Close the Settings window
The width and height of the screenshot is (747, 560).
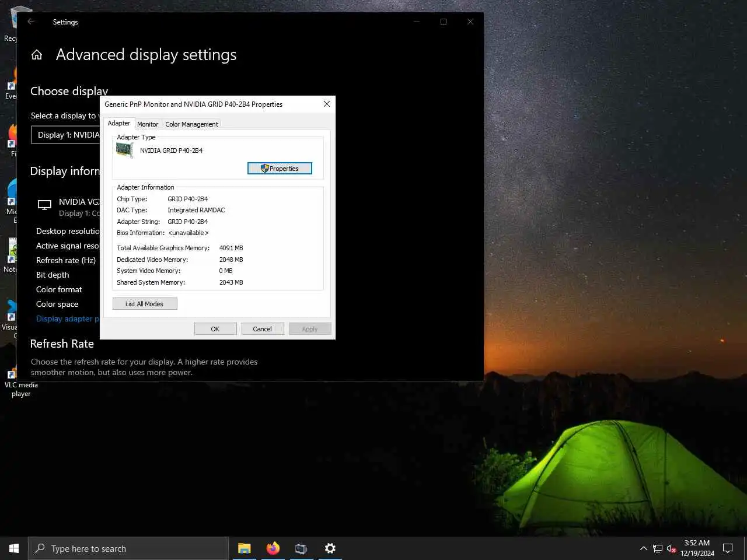[x=470, y=22]
